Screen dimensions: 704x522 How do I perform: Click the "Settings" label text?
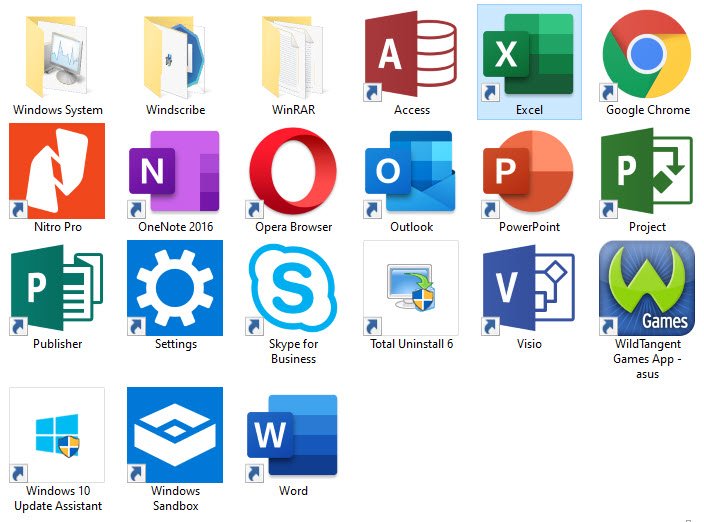[x=176, y=344]
